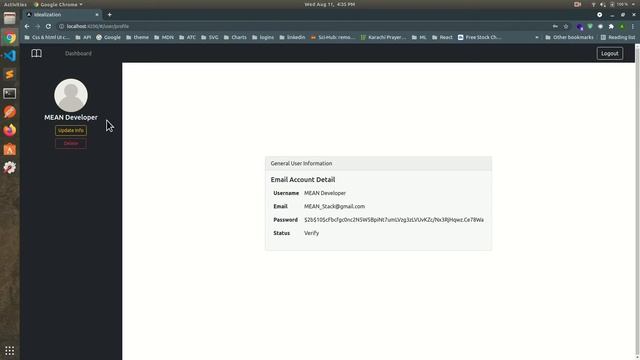Screen dimensions: 640x360
Task: Click the Chrome icon in the dock
Action: (x=10, y=38)
